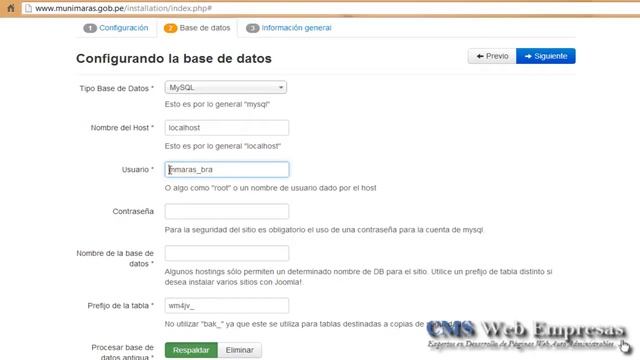Click step 2 number badge
Viewport: 640px width, 360px height.
170,28
